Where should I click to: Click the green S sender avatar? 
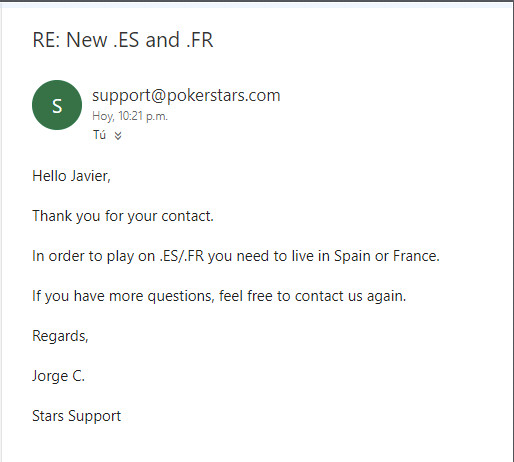[57, 105]
